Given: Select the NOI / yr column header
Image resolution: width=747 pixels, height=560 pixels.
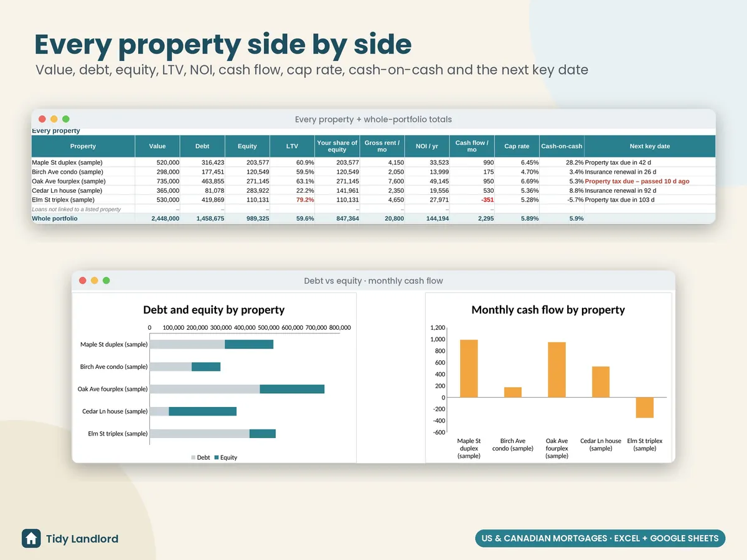Looking at the screenshot, I should point(427,146).
